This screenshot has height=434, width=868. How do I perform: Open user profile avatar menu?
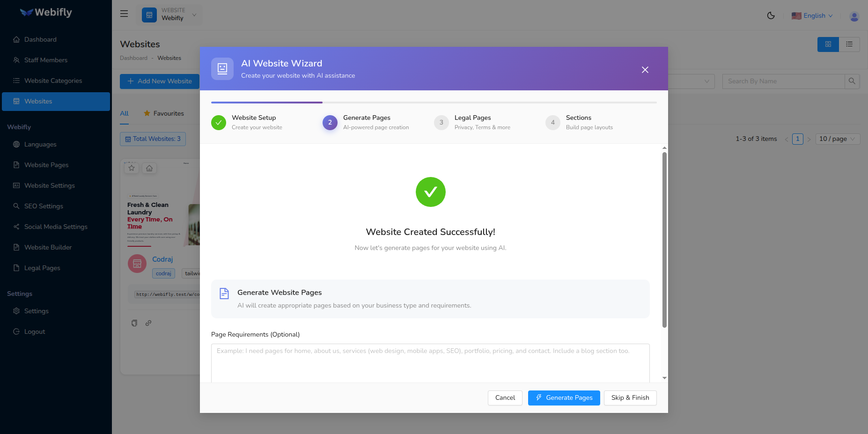853,16
